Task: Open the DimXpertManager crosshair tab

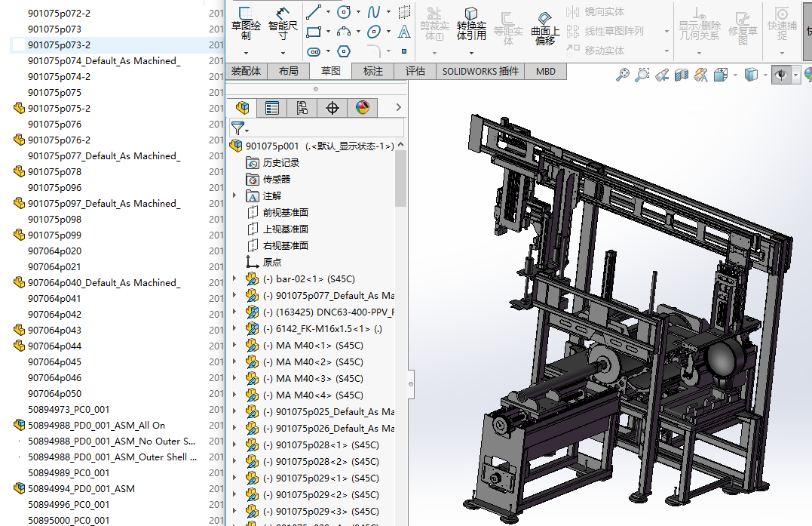Action: (332, 108)
